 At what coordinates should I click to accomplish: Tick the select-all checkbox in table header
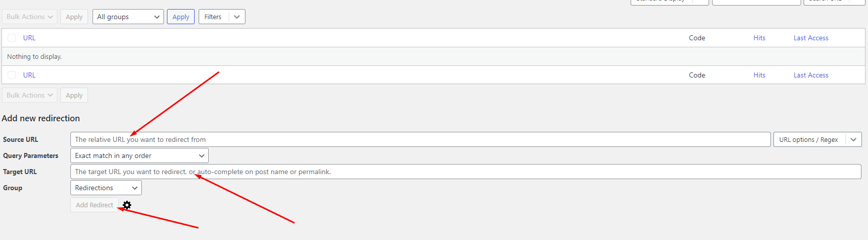point(12,38)
